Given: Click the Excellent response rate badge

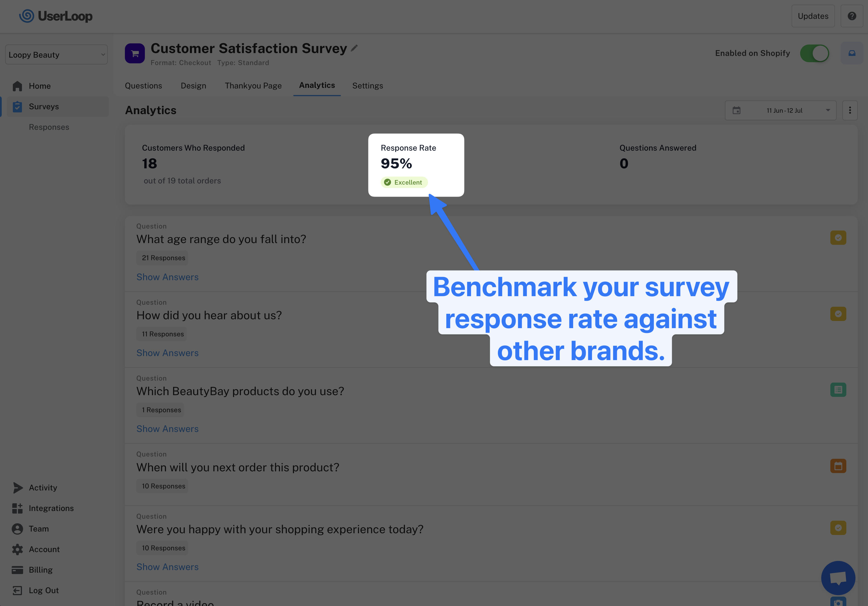Looking at the screenshot, I should pos(404,182).
